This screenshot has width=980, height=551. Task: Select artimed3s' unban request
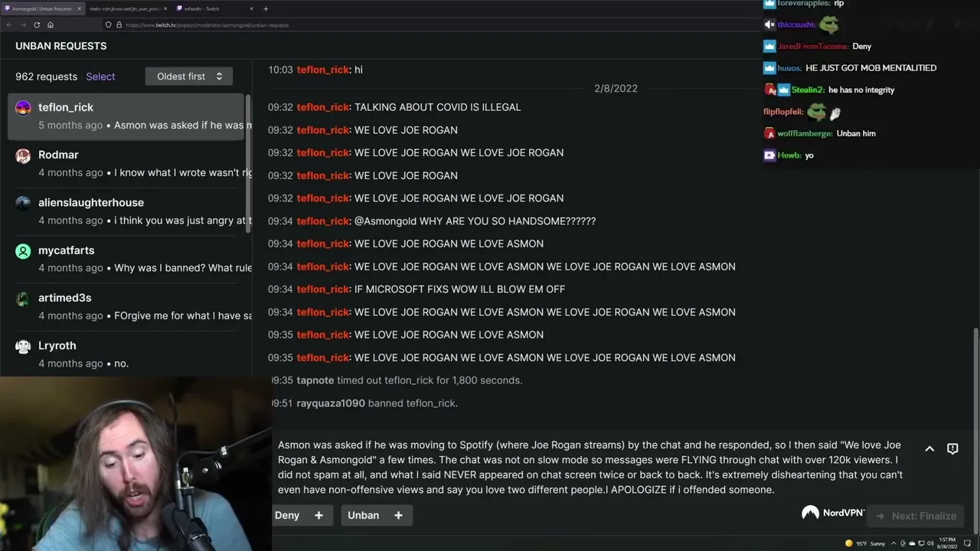126,306
